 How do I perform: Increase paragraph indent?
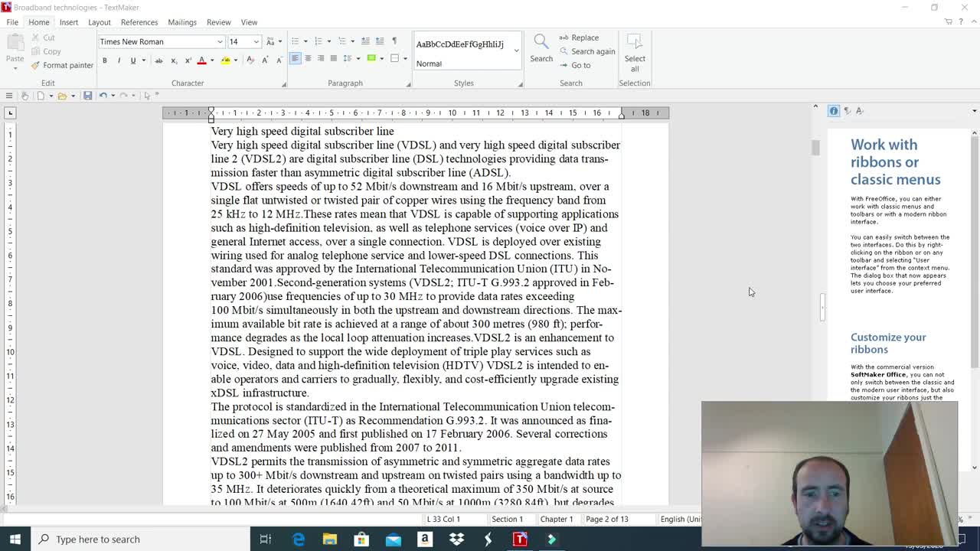(x=380, y=41)
